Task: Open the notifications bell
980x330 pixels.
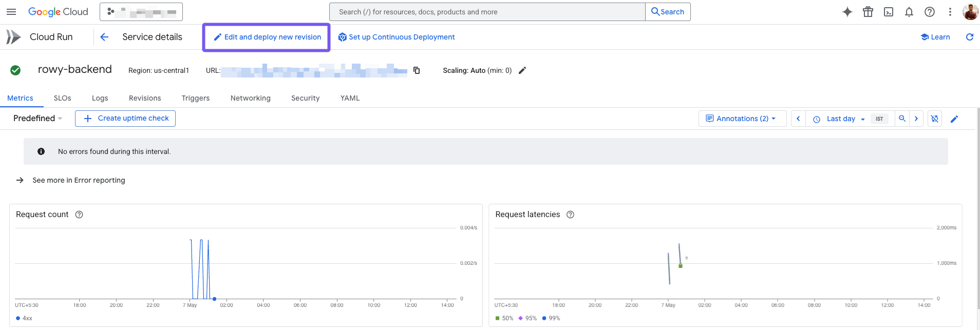Action: click(x=909, y=12)
